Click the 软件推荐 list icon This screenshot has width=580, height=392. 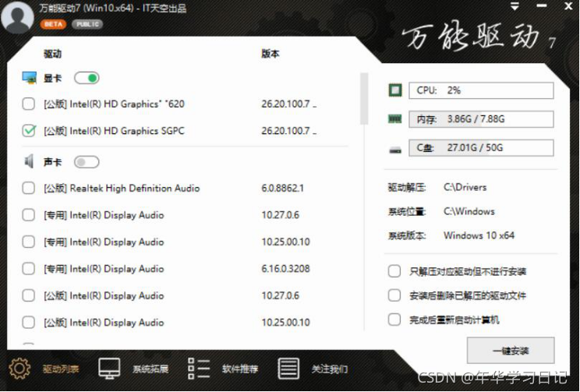(x=199, y=369)
